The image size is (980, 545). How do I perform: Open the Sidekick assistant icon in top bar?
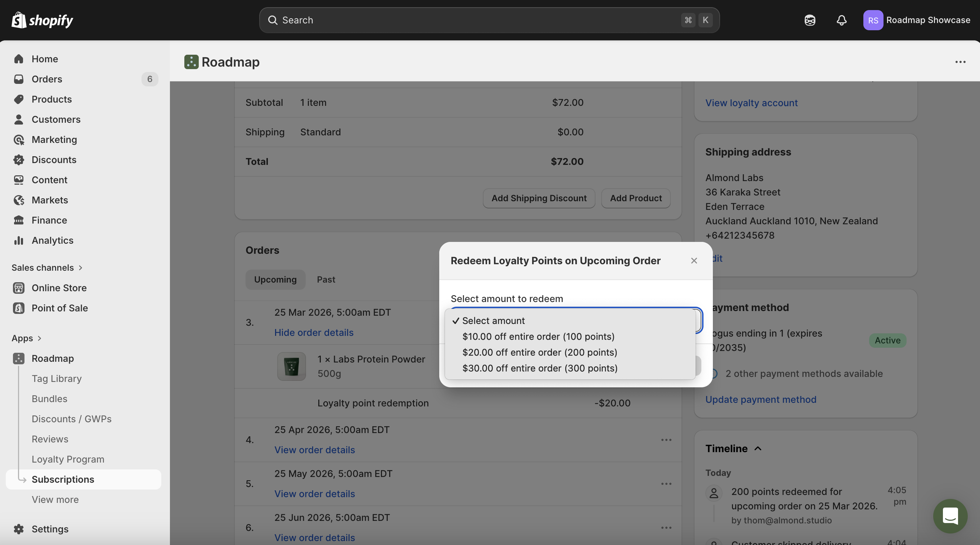(810, 20)
